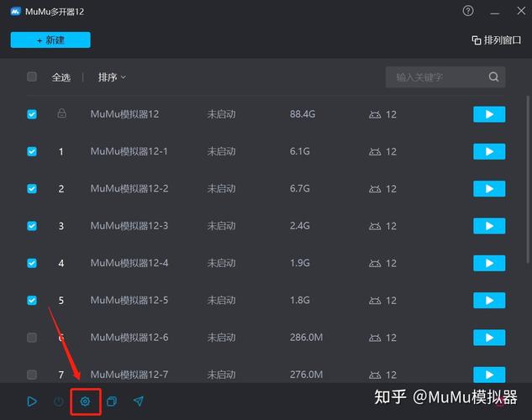The image size is (532, 420).
Task: Start the MuMu模拟器12 instance with play button
Action: 489,114
